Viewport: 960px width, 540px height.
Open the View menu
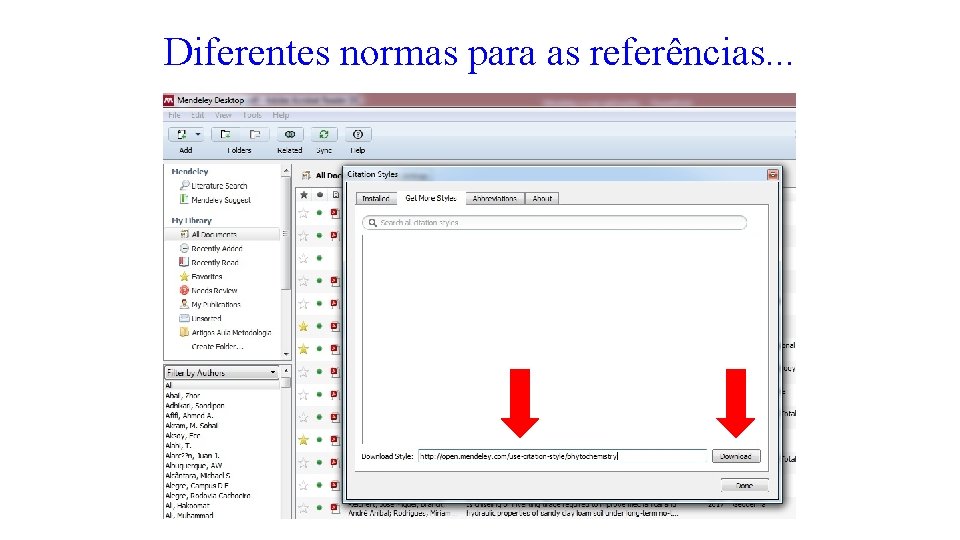pos(223,115)
